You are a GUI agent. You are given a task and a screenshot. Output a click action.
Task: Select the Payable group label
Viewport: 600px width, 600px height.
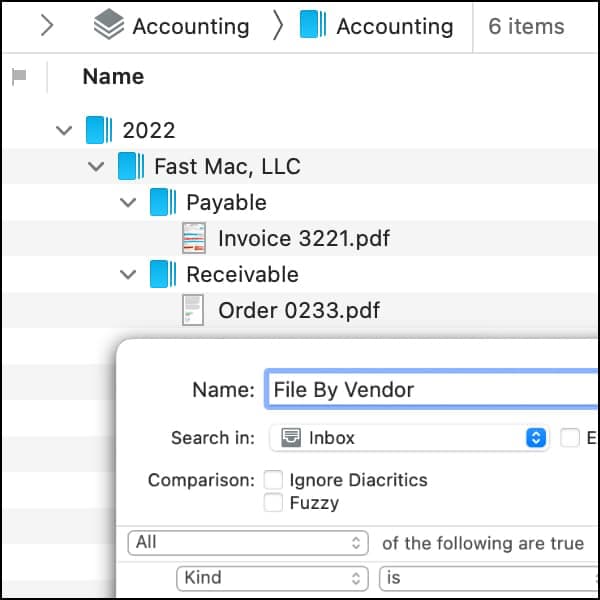tap(226, 202)
